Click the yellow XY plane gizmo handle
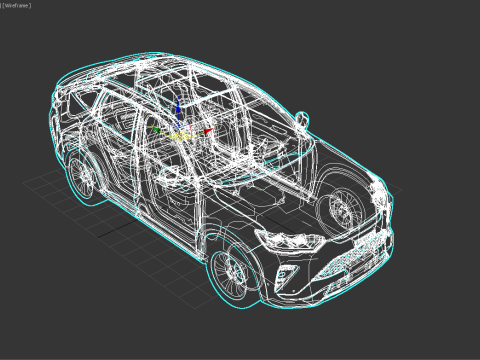 180,136
